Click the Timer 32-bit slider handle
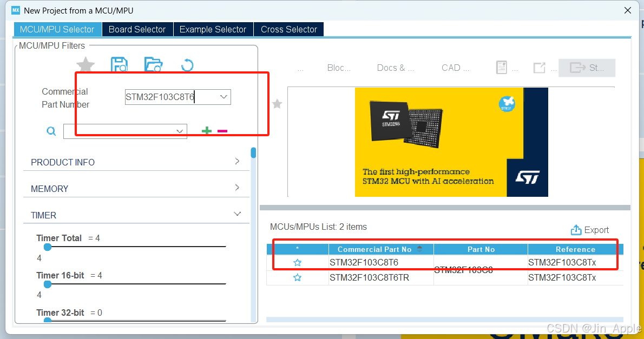This screenshot has width=644, height=339. tap(48, 320)
